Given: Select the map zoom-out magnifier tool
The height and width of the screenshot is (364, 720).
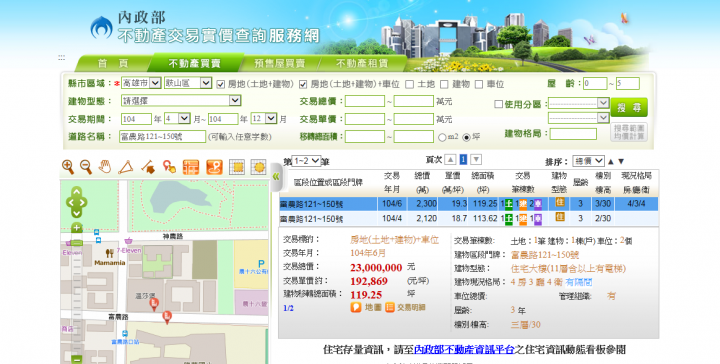Looking at the screenshot, I should (x=86, y=167).
